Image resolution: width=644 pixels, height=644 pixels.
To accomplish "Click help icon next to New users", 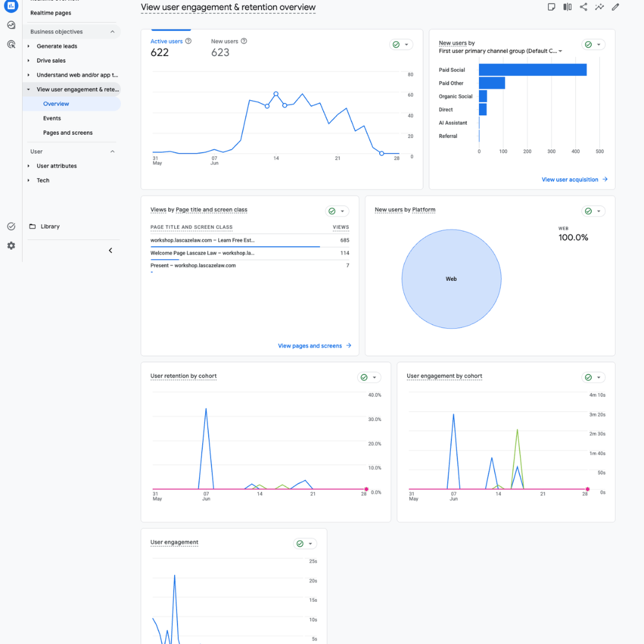I will click(x=244, y=41).
